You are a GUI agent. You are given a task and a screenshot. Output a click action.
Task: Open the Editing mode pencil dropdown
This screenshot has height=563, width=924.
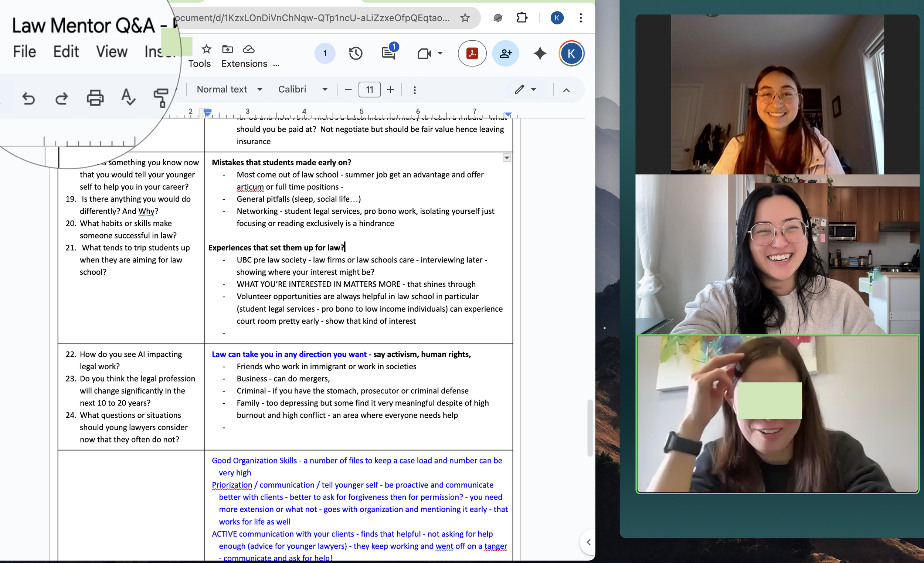point(525,89)
